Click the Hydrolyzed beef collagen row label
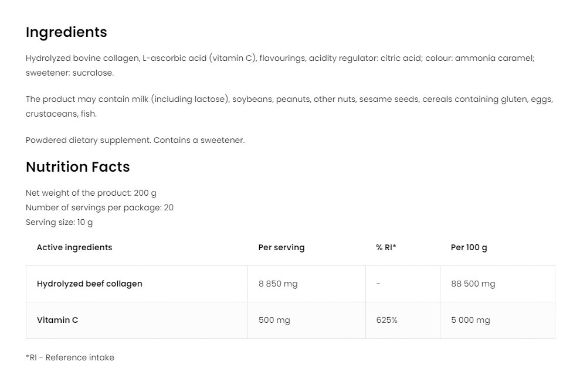 coord(89,284)
